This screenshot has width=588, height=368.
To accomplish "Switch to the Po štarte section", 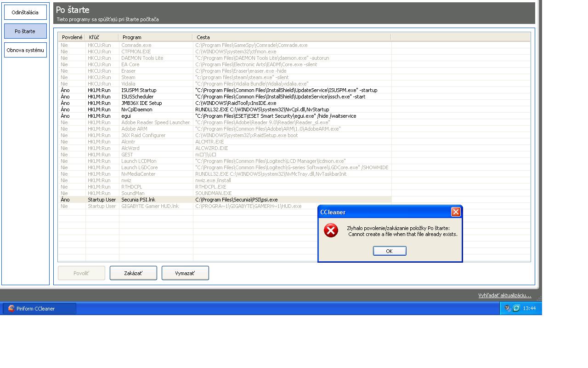I will click(25, 31).
